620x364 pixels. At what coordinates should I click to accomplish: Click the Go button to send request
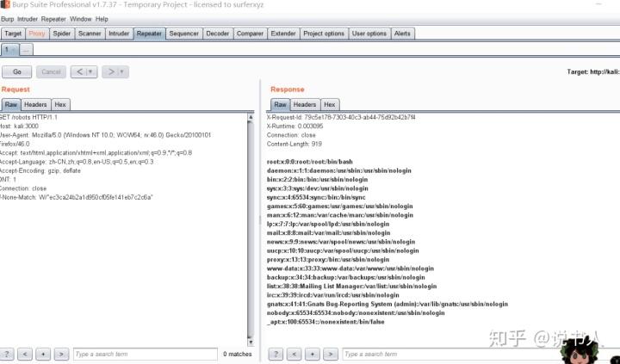(x=17, y=72)
